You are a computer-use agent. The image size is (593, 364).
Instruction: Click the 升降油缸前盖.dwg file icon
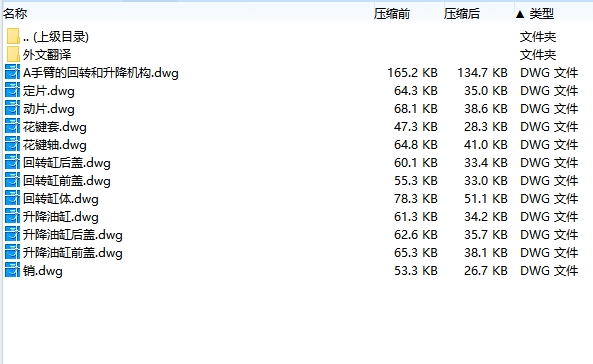click(12, 252)
